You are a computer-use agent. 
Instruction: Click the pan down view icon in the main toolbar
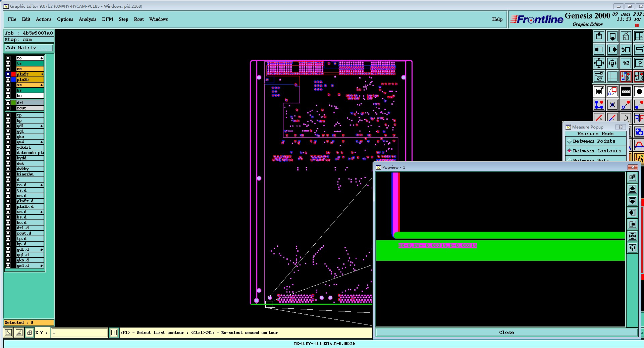612,36
